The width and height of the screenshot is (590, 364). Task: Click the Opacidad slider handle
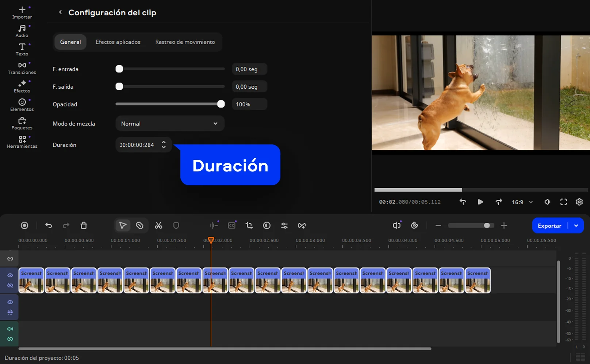pos(221,104)
